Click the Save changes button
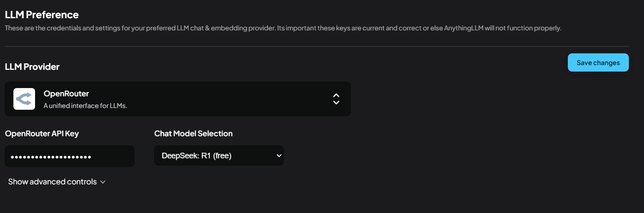 (x=598, y=63)
